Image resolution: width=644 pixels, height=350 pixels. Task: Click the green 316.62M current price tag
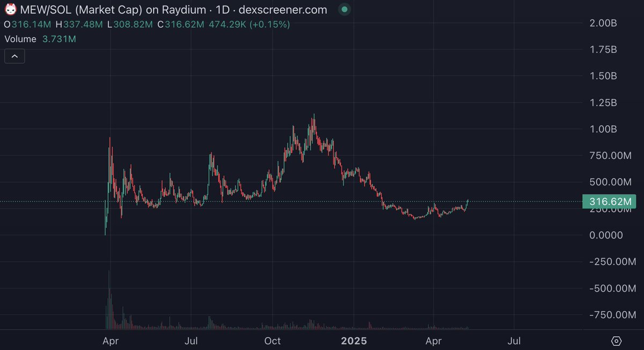pos(609,202)
